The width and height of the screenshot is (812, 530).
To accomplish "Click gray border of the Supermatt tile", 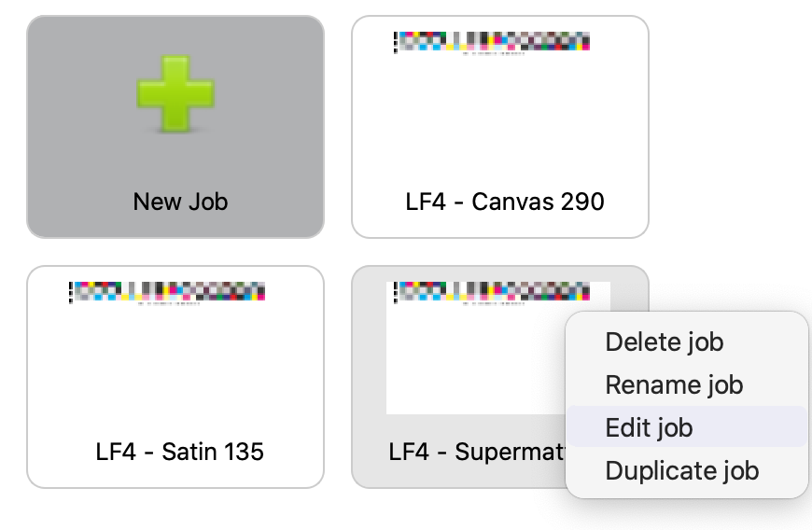I will (369, 362).
